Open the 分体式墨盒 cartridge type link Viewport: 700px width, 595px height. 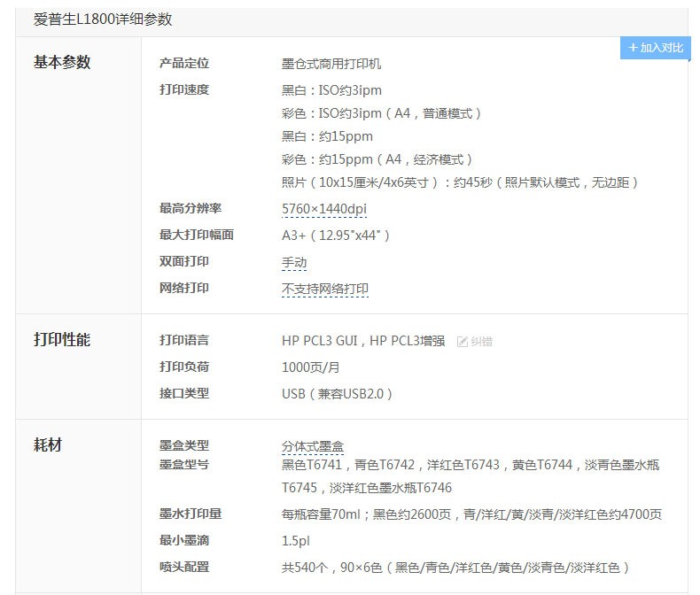[x=313, y=446]
